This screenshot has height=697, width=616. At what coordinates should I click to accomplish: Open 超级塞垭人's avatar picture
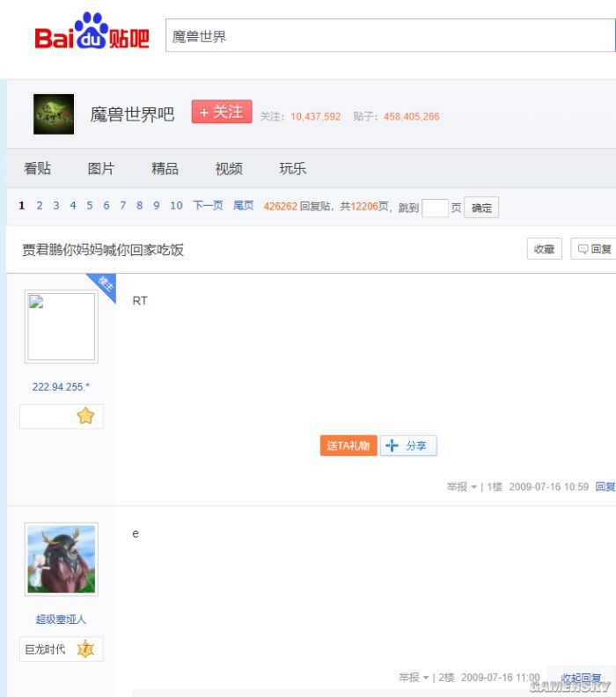(x=62, y=559)
